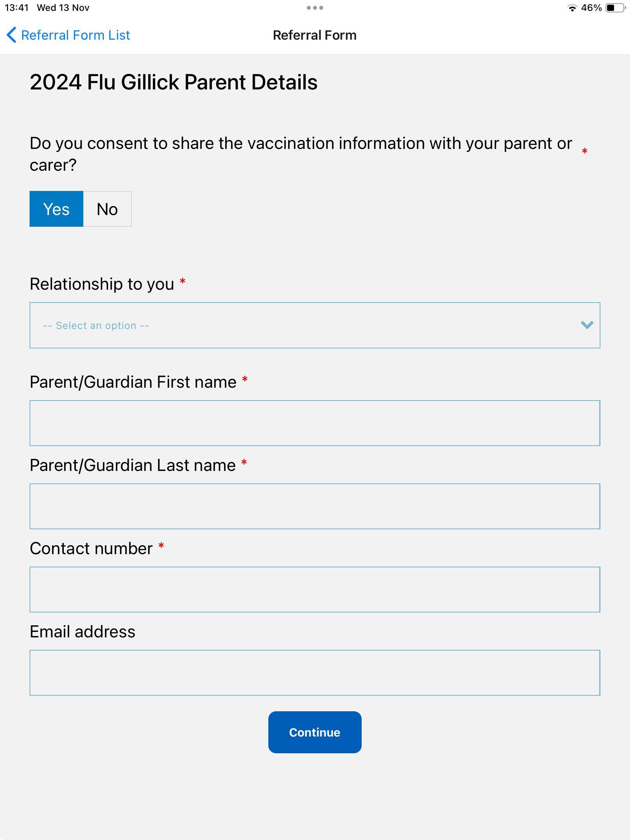Viewport: 630px width, 840px height.
Task: Tap the Referral Form title
Action: (x=315, y=35)
